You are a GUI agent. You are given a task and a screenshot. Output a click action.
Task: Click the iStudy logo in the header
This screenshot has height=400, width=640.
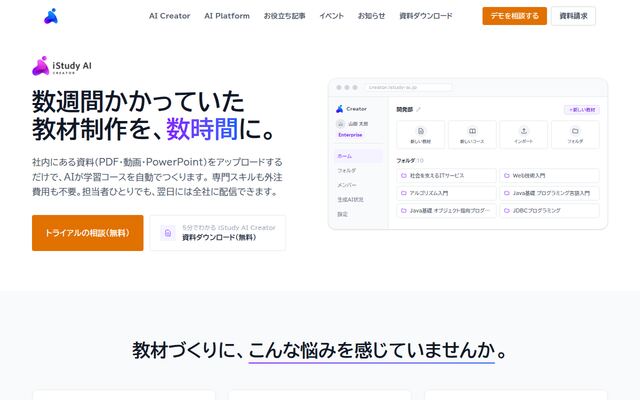[51, 16]
